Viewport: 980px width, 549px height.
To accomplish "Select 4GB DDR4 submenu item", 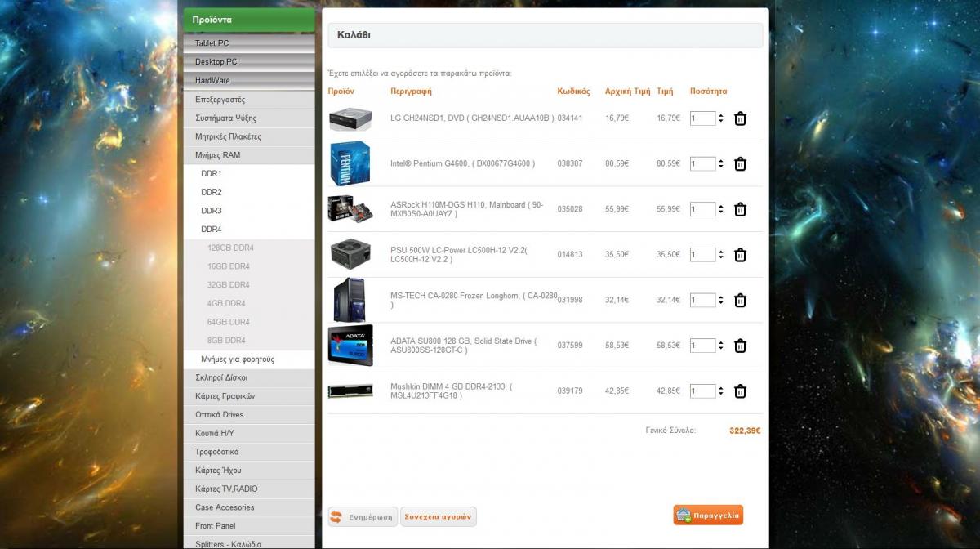I will [x=249, y=303].
